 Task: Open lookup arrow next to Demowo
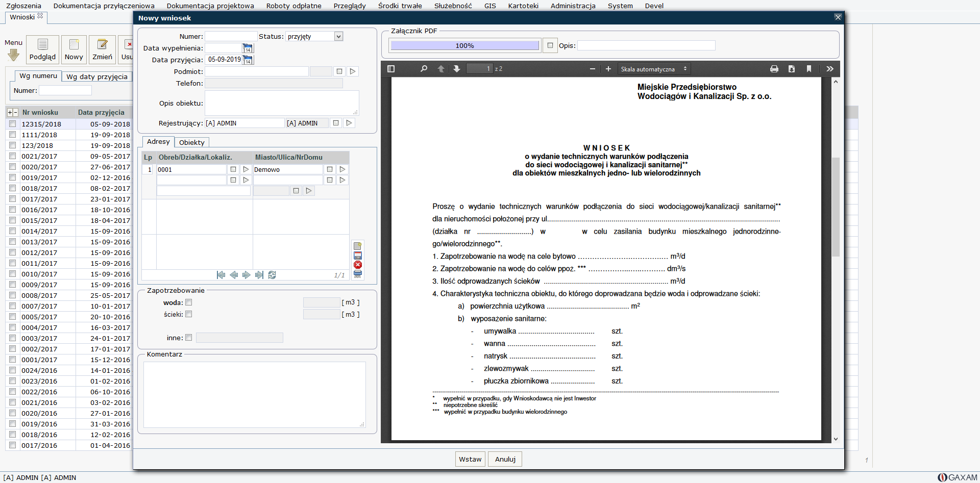click(x=342, y=169)
